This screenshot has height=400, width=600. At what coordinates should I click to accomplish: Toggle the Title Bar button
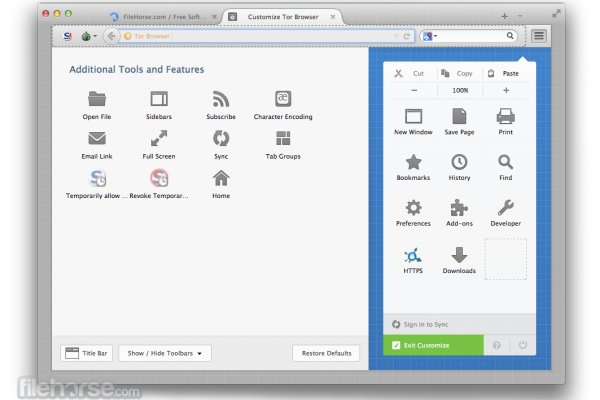click(85, 353)
